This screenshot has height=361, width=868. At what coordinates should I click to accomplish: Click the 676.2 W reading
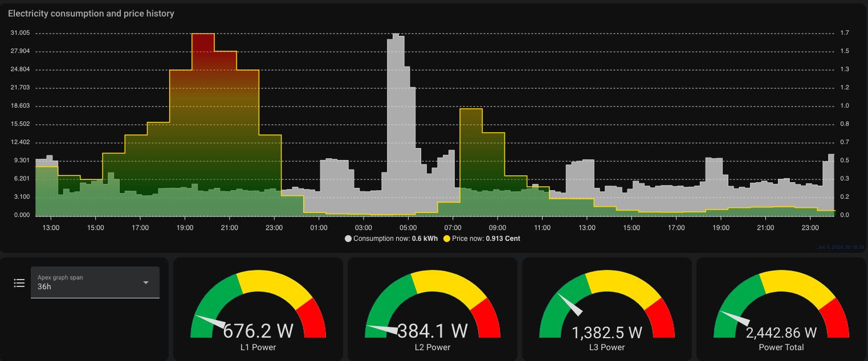click(x=258, y=331)
